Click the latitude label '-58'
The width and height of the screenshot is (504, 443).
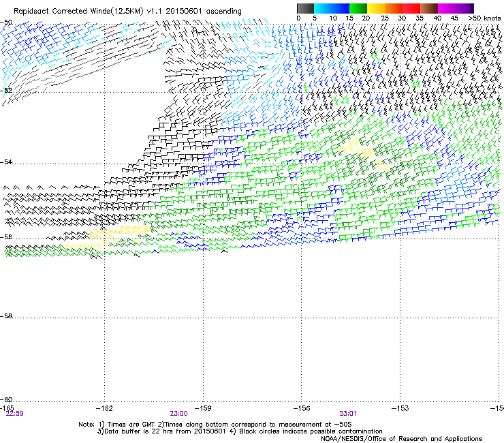pyautogui.click(x=6, y=316)
